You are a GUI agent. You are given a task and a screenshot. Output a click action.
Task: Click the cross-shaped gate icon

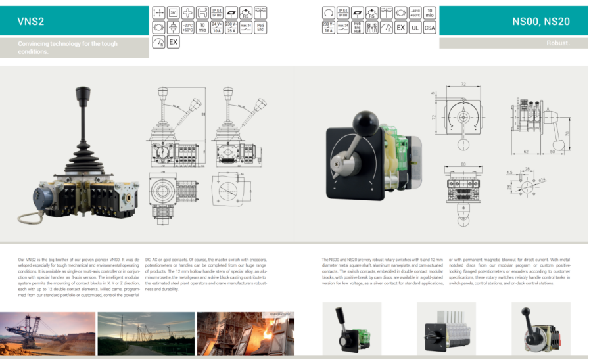click(x=187, y=12)
